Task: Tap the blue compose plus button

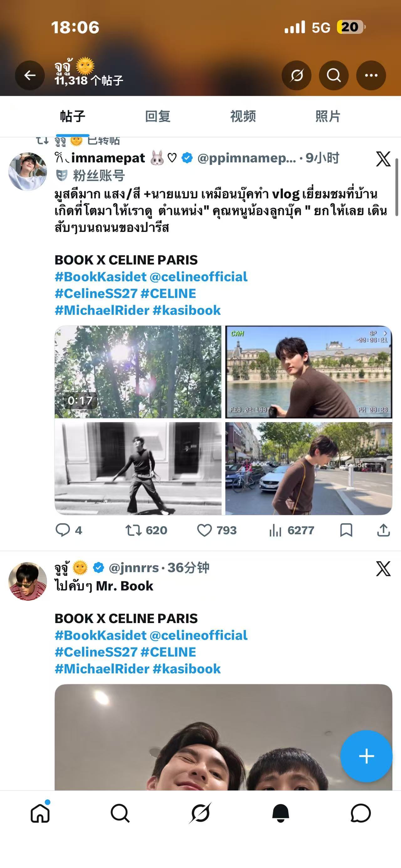Action: (x=366, y=756)
